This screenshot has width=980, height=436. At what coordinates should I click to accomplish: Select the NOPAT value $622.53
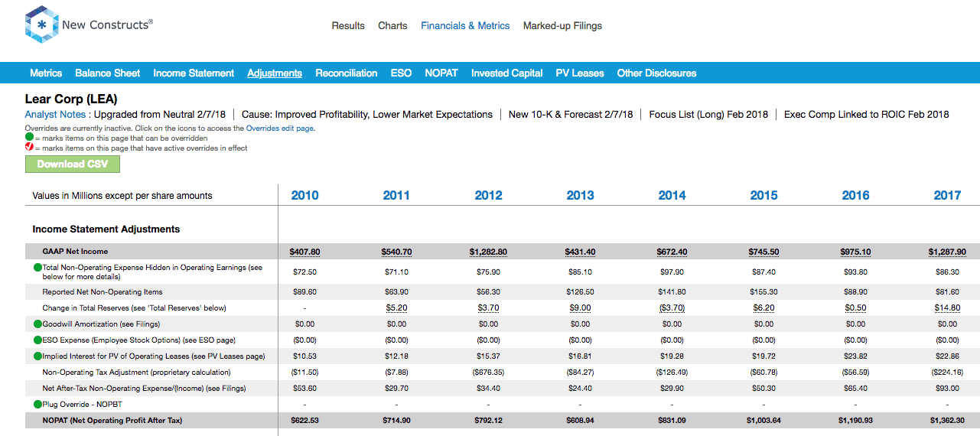click(304, 421)
